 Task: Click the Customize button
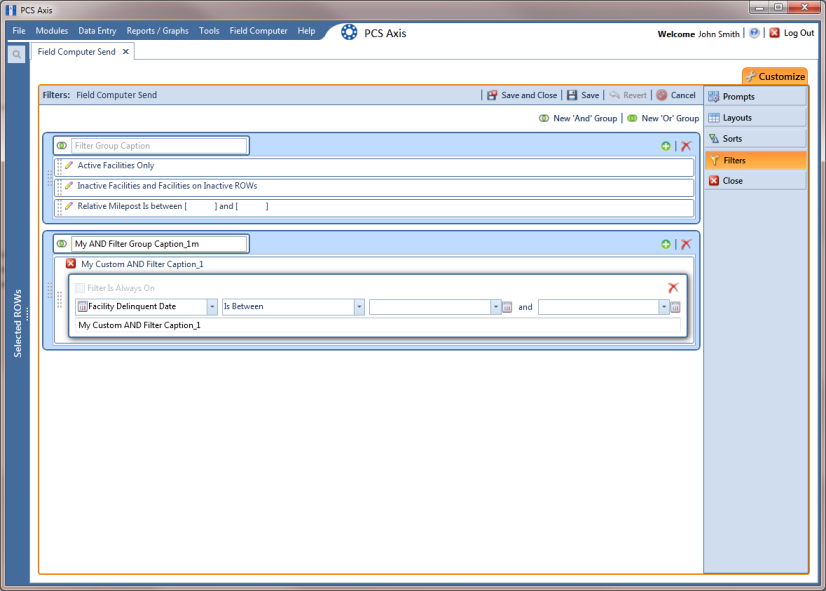(x=775, y=76)
